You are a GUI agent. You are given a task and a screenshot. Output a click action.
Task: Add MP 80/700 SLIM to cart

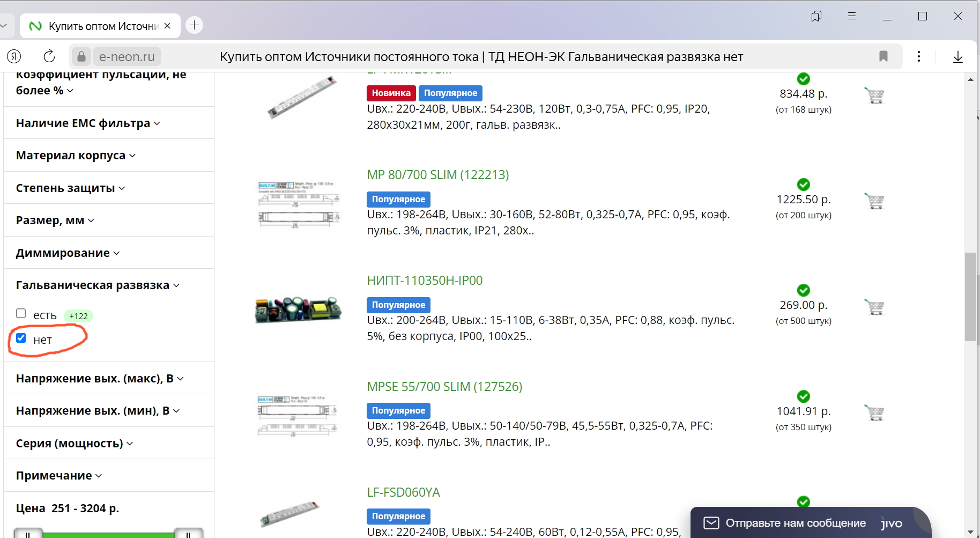[x=874, y=201]
